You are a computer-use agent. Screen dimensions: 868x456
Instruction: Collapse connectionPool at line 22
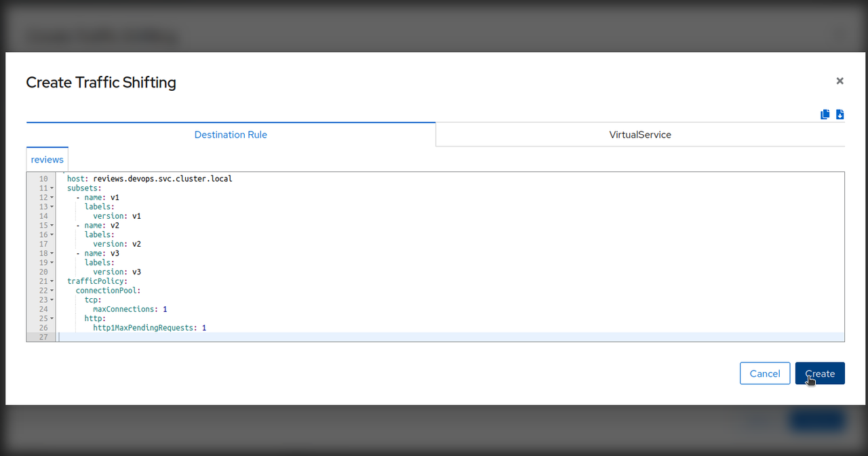pyautogui.click(x=52, y=291)
